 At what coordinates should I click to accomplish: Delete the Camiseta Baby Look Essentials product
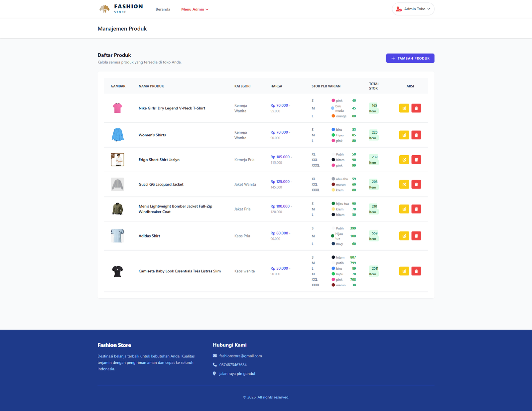(416, 271)
